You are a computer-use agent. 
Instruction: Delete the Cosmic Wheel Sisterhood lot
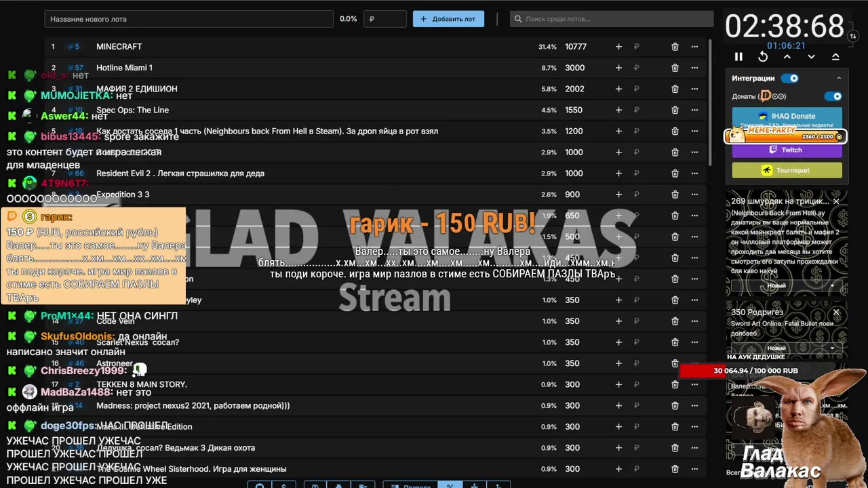pyautogui.click(x=675, y=468)
